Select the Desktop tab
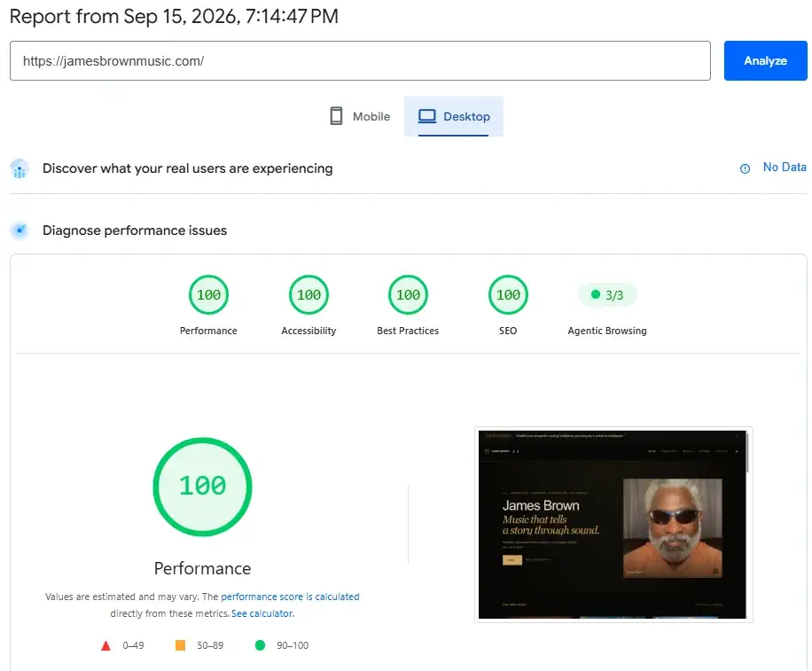 click(454, 116)
